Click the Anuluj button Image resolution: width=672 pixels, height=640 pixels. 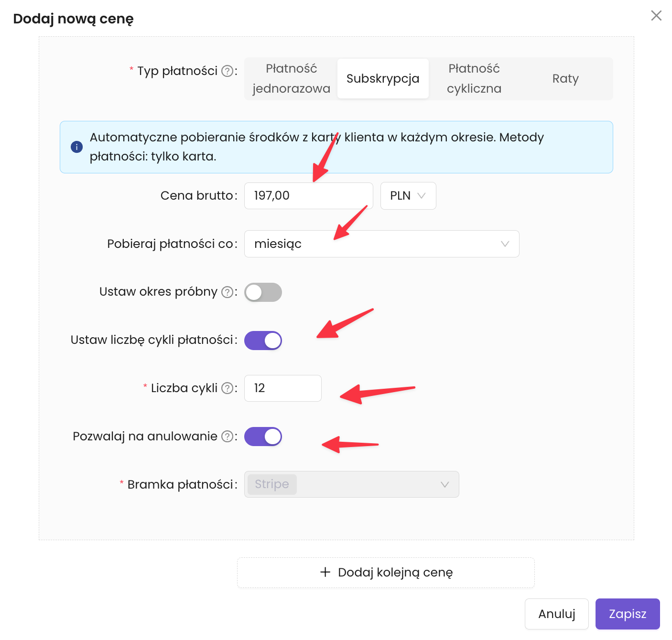coord(556,614)
